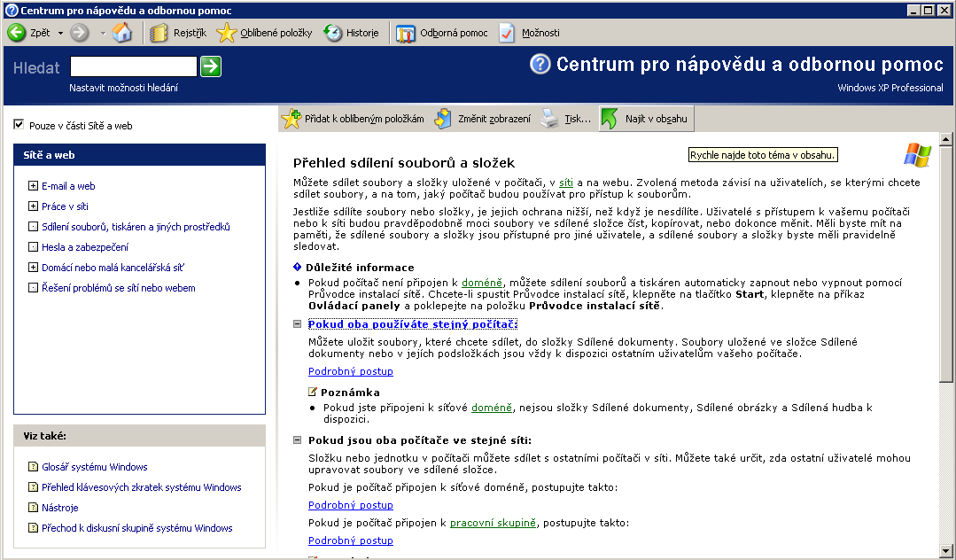Click the green Back arrow icon

tap(17, 32)
